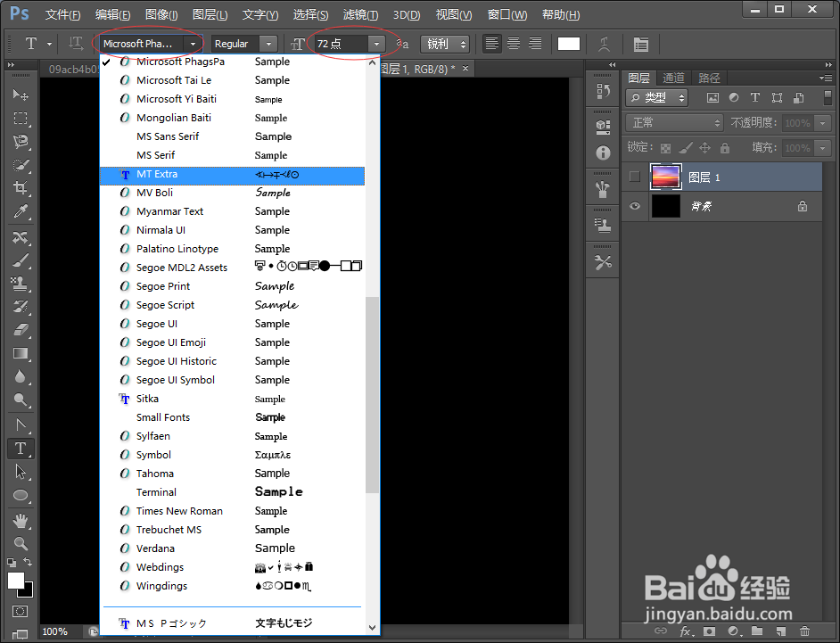The image size is (840, 643).
Task: Click the foreground color swatch
Action: [15, 580]
